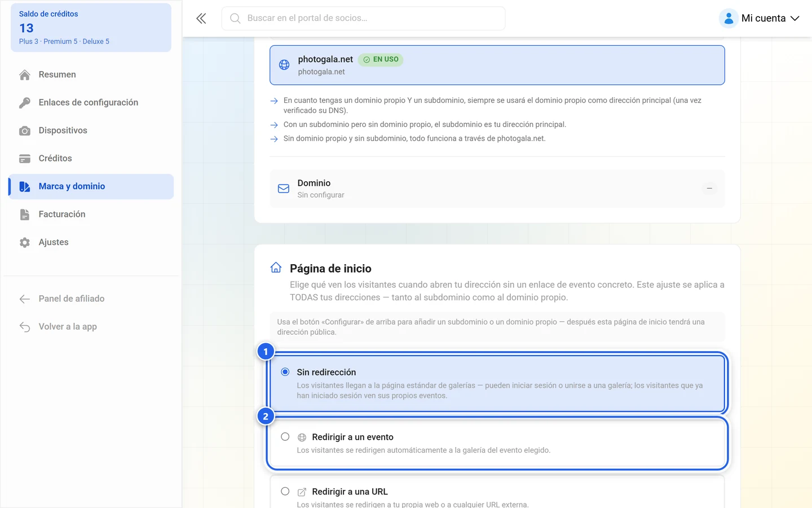This screenshot has height=508, width=812.
Task: Open the Créditos label in sidebar
Action: coord(55,158)
